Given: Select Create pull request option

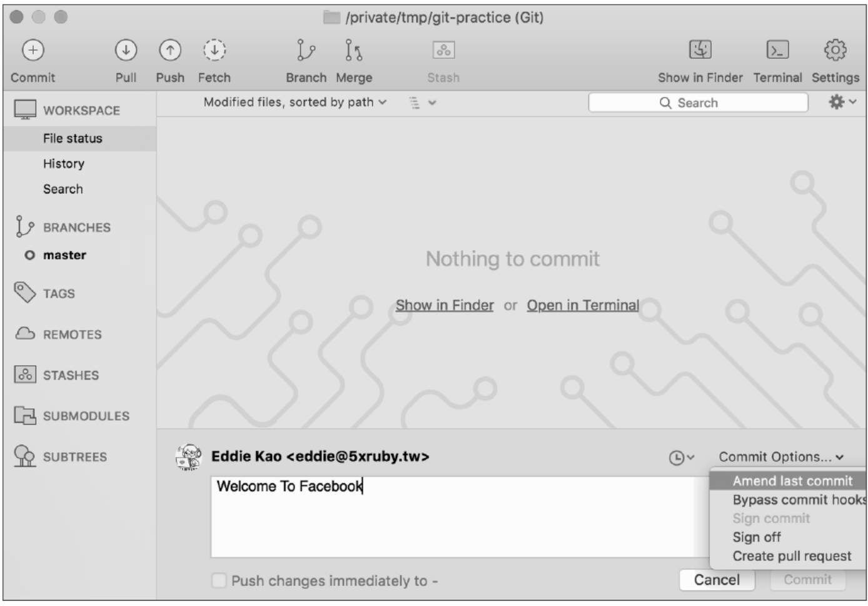Looking at the screenshot, I should (x=792, y=556).
